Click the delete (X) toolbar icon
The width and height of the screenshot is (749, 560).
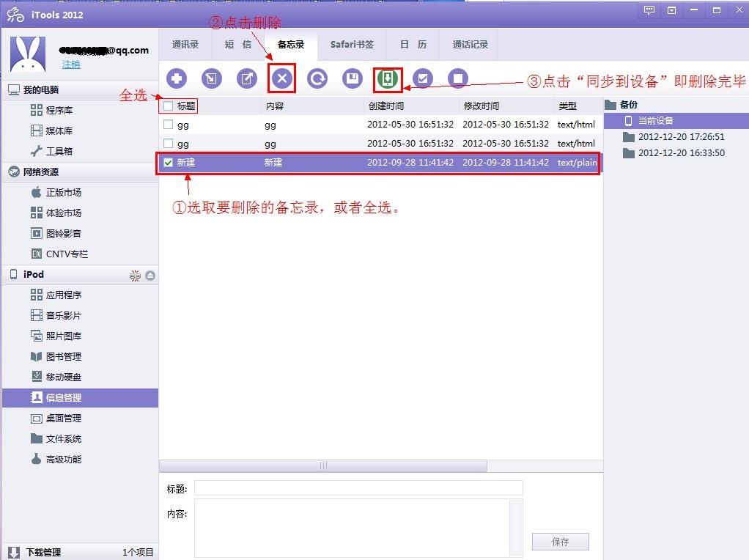click(x=282, y=78)
